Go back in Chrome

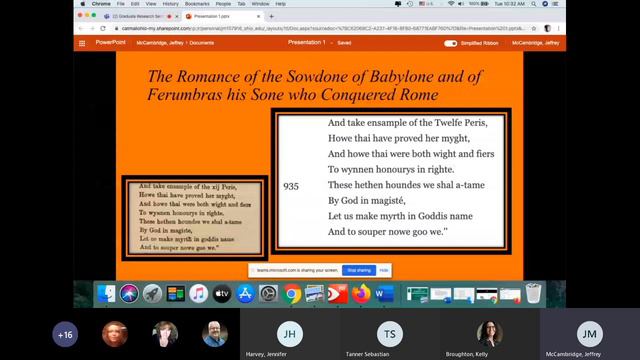81,29
